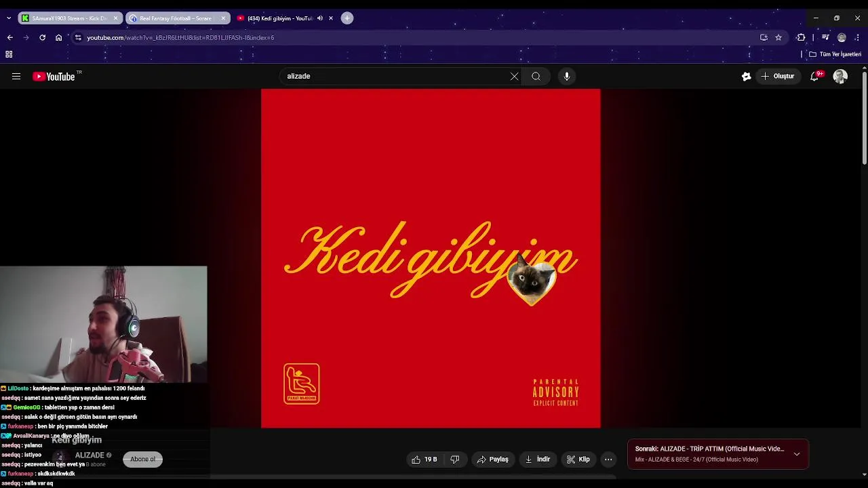Open the YouTube hamburger guide menu
The image size is (868, 488).
click(x=16, y=77)
